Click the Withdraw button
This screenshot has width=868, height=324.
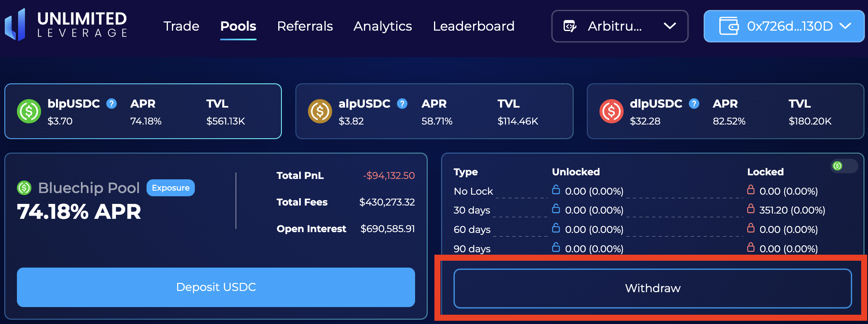click(652, 288)
